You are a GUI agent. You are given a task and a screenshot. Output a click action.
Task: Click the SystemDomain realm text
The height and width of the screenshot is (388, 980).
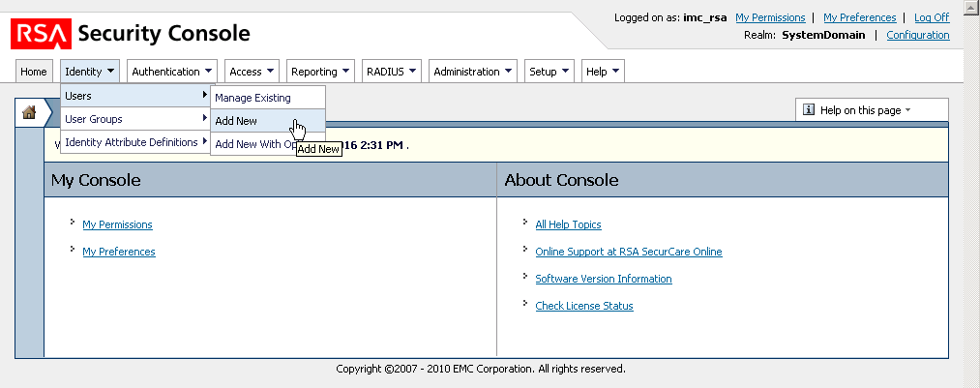tap(823, 35)
